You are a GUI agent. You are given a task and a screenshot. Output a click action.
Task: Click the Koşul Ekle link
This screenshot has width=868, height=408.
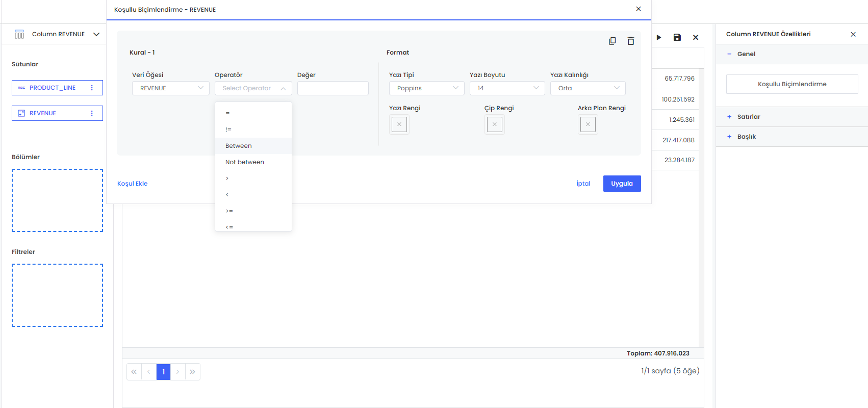pos(133,184)
